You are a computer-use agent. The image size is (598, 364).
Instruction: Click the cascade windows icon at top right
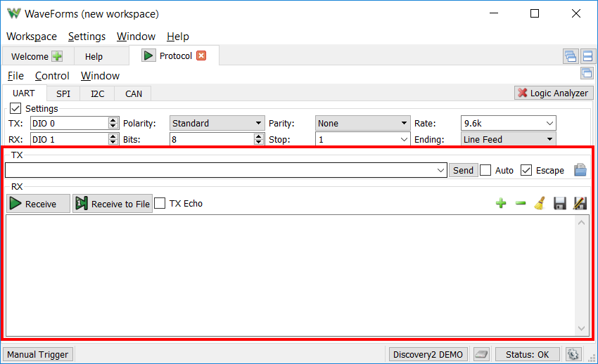click(571, 56)
